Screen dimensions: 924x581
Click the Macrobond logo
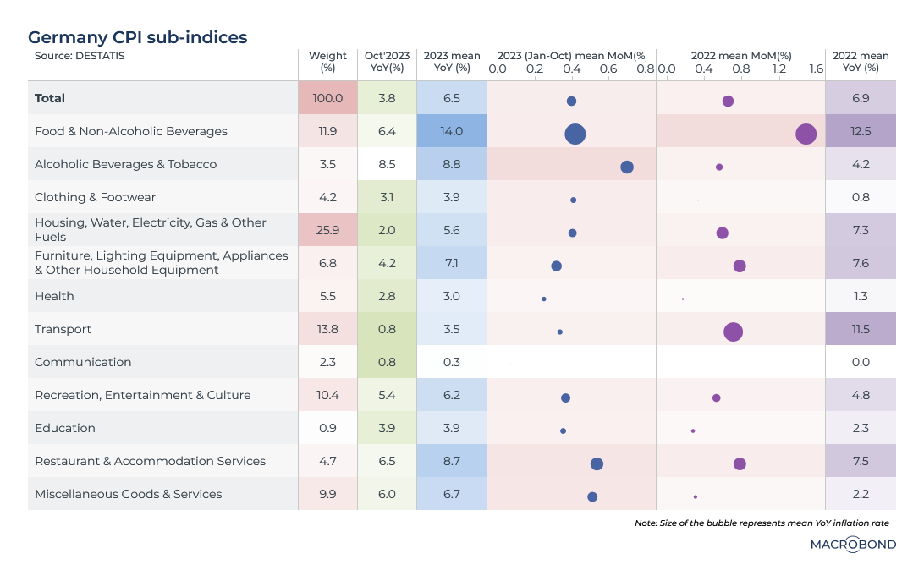tap(853, 545)
